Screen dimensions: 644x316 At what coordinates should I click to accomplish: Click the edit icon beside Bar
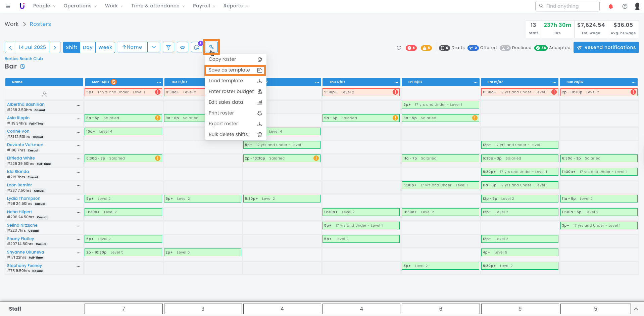pyautogui.click(x=23, y=66)
